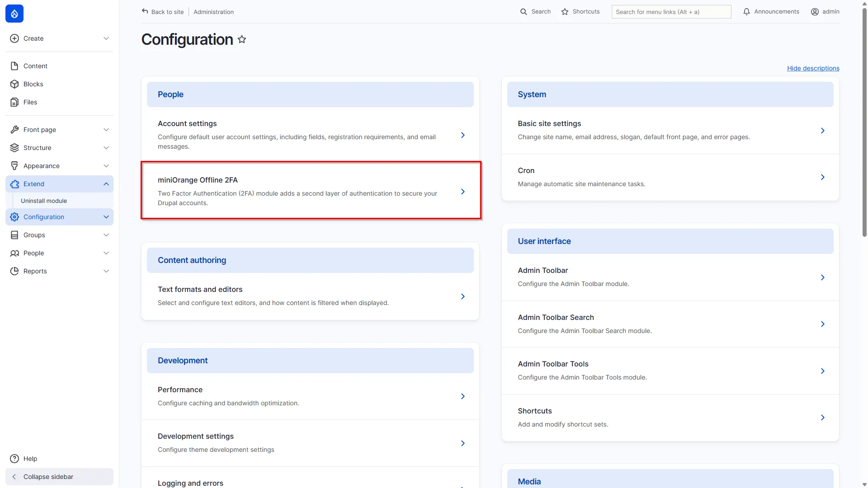Expand the Reports menu chevron
The image size is (868, 488).
[106, 271]
